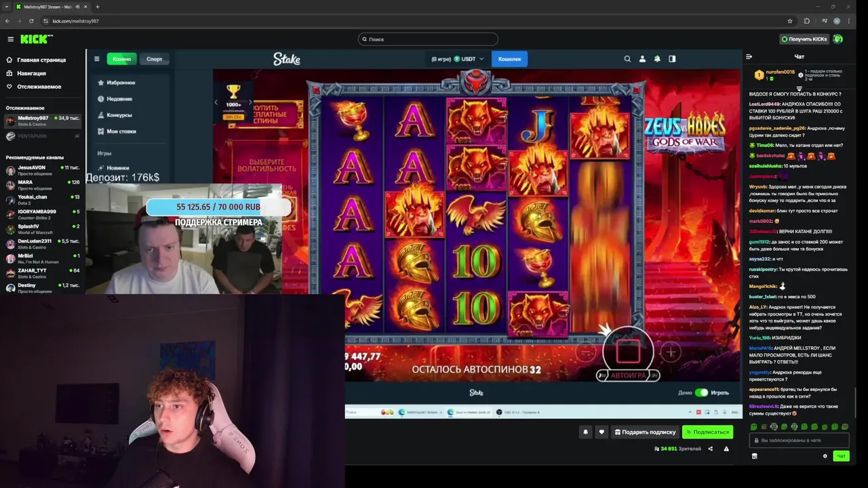Click the Подарить подписку button
This screenshot has height=488, width=868.
pyautogui.click(x=645, y=432)
